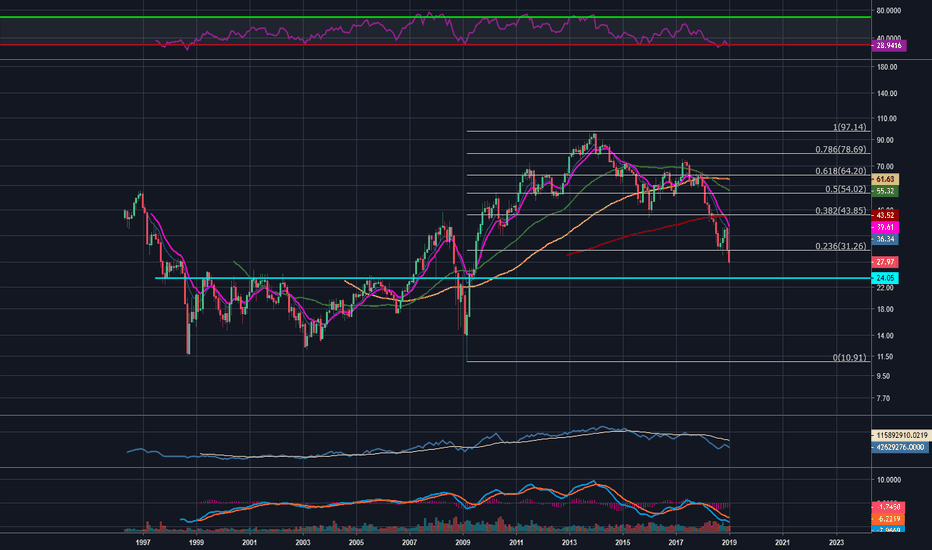Screen dimensions: 932x550
Task: Click the 14.00 price axis label
Action: click(886, 336)
